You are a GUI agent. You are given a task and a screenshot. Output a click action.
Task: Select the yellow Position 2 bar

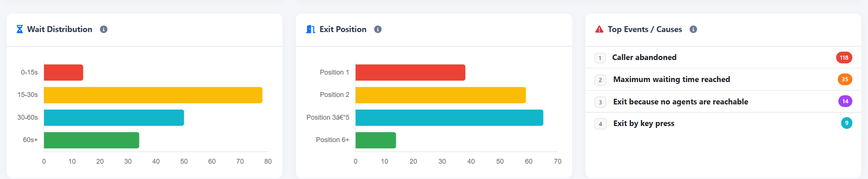441,95
